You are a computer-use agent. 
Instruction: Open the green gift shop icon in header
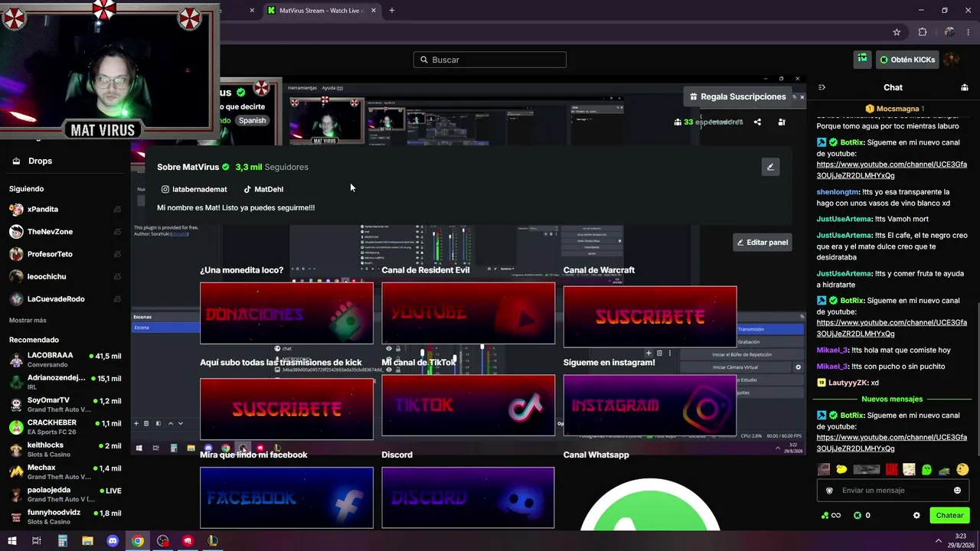click(863, 59)
